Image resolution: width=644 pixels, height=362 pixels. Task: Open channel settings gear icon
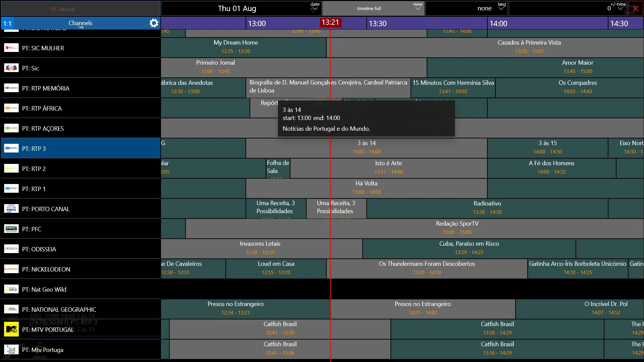154,23
